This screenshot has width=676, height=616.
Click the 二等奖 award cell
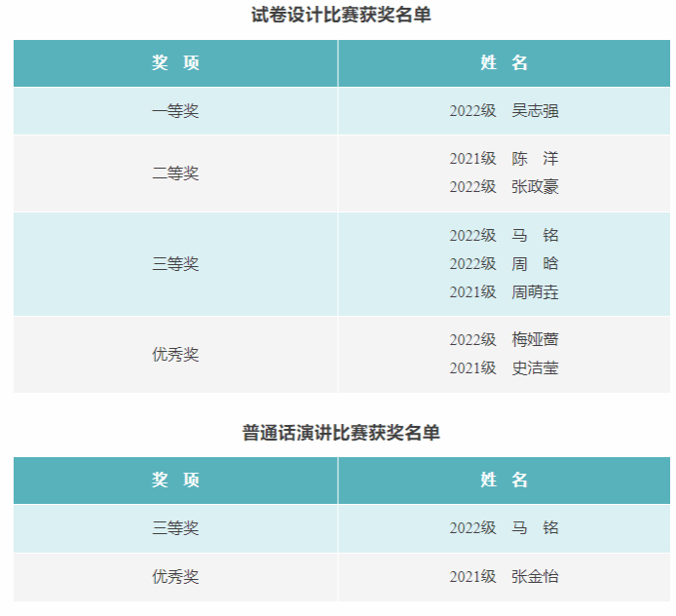[175, 173]
